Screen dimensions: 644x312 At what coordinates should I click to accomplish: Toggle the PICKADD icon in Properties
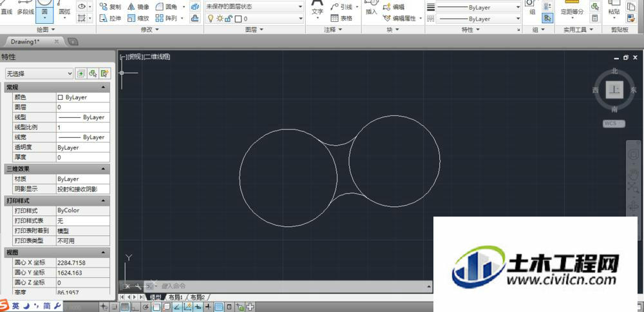click(x=81, y=73)
